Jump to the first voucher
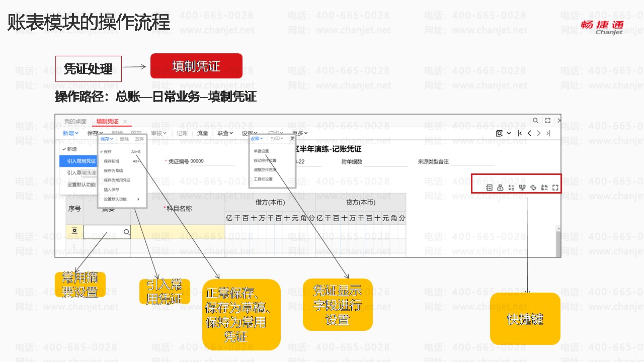 [520, 133]
